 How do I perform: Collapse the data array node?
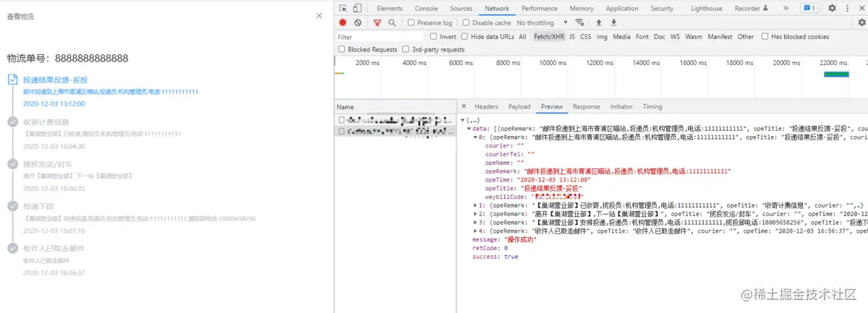pos(469,128)
